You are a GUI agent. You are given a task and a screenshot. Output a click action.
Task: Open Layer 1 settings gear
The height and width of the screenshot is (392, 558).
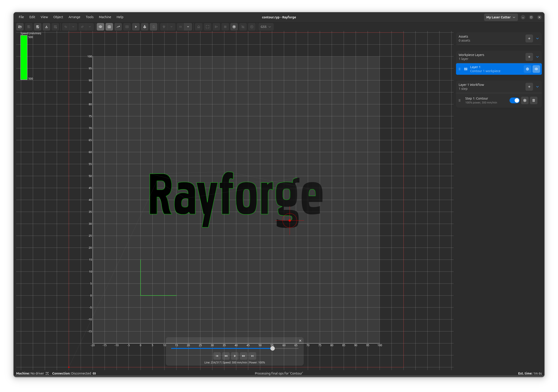(527, 69)
